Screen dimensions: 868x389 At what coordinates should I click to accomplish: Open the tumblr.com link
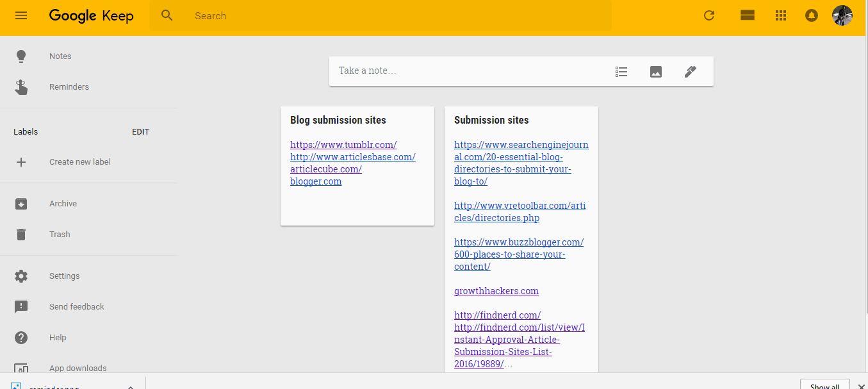[343, 145]
